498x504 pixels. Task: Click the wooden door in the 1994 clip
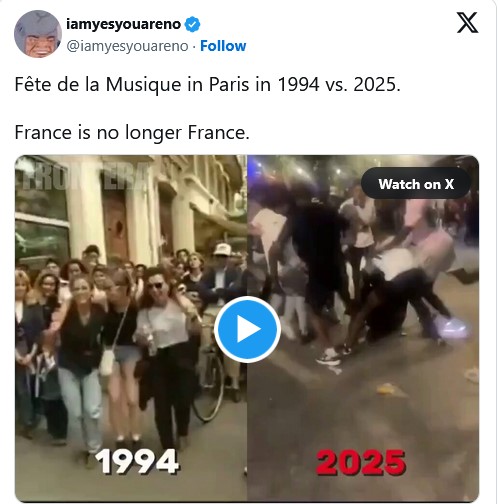click(115, 227)
